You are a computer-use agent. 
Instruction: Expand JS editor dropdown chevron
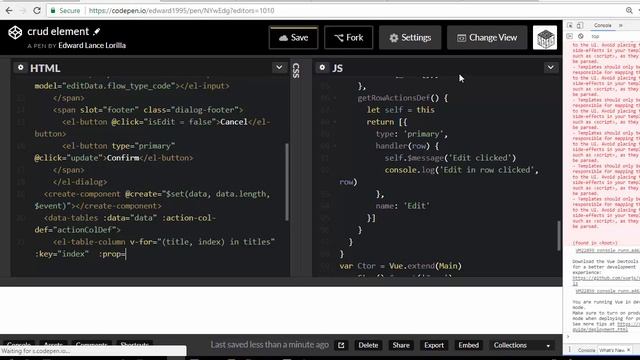click(x=551, y=67)
